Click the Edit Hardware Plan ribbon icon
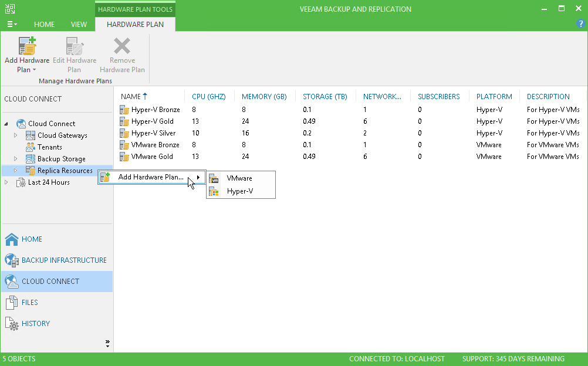The height and width of the screenshot is (366, 588). (x=75, y=46)
